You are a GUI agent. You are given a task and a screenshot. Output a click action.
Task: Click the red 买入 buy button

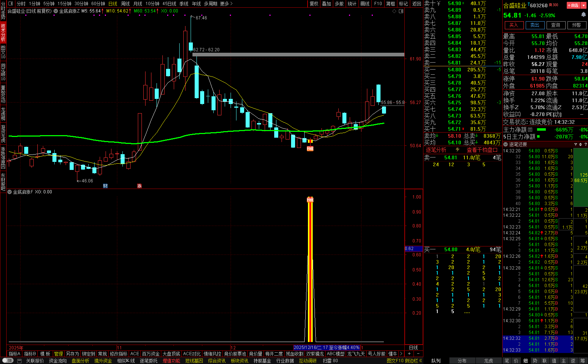click(x=514, y=25)
